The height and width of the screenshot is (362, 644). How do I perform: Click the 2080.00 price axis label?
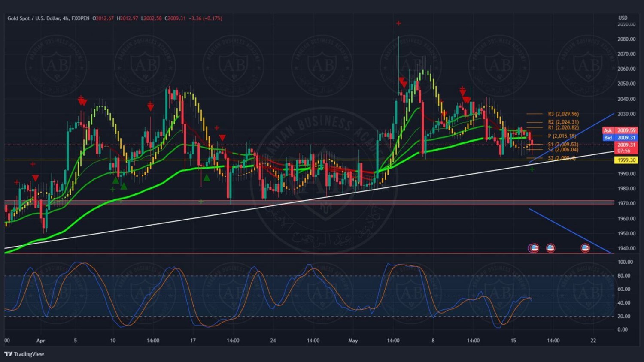coord(626,39)
